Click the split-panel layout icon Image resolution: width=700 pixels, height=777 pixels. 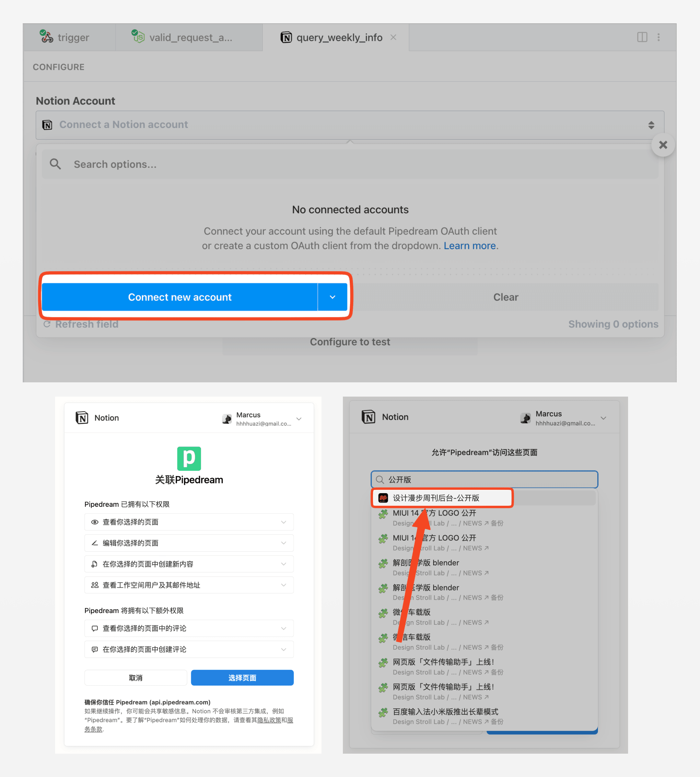click(x=642, y=37)
